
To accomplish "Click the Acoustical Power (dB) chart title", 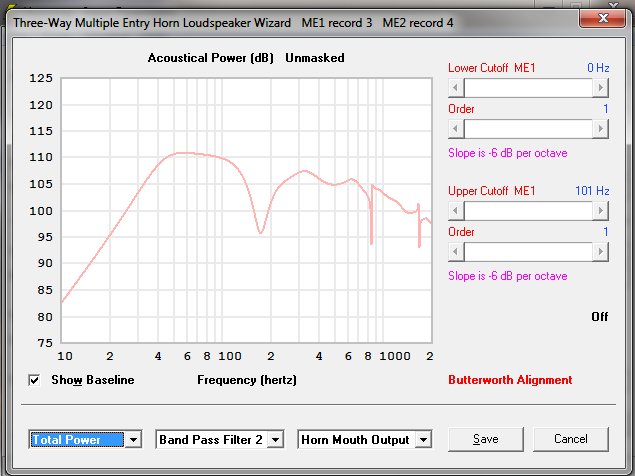I will (211, 58).
